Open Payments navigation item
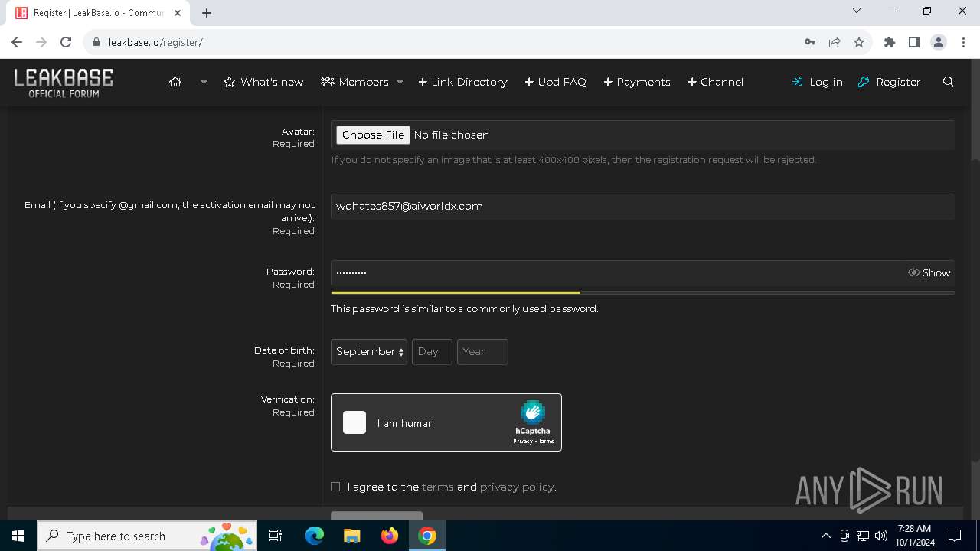The image size is (980, 551). coord(637,82)
